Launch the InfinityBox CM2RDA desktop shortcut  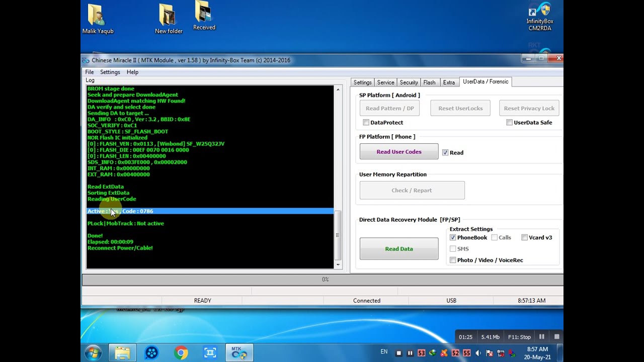tap(539, 17)
